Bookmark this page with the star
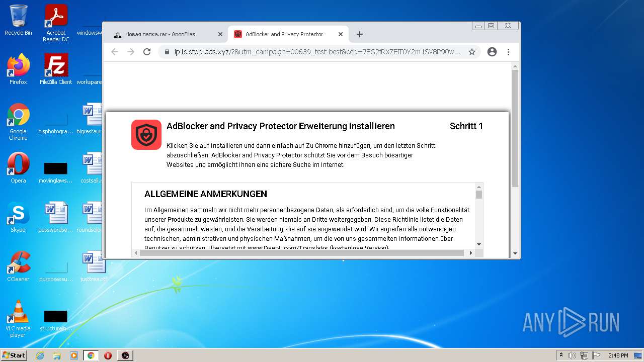Screen dimensions: 644x362 [472, 52]
